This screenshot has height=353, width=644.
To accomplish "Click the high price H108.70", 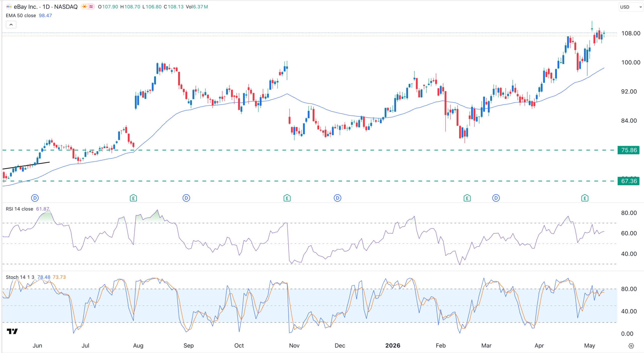I will (130, 7).
